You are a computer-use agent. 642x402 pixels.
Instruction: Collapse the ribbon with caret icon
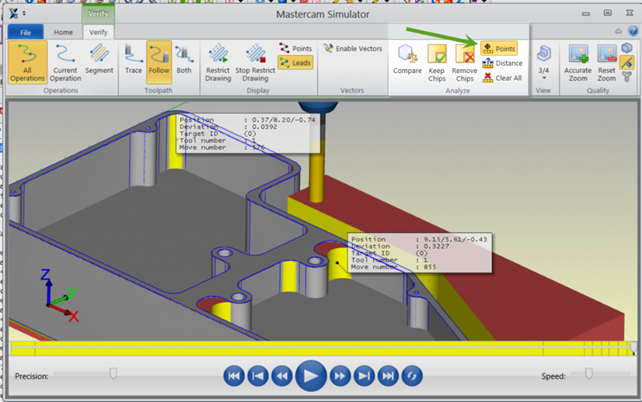pyautogui.click(x=618, y=32)
